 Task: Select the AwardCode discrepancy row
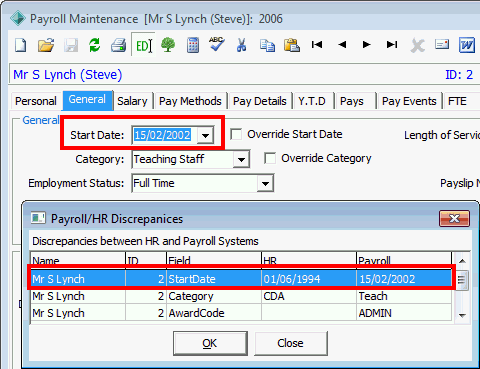(241, 313)
